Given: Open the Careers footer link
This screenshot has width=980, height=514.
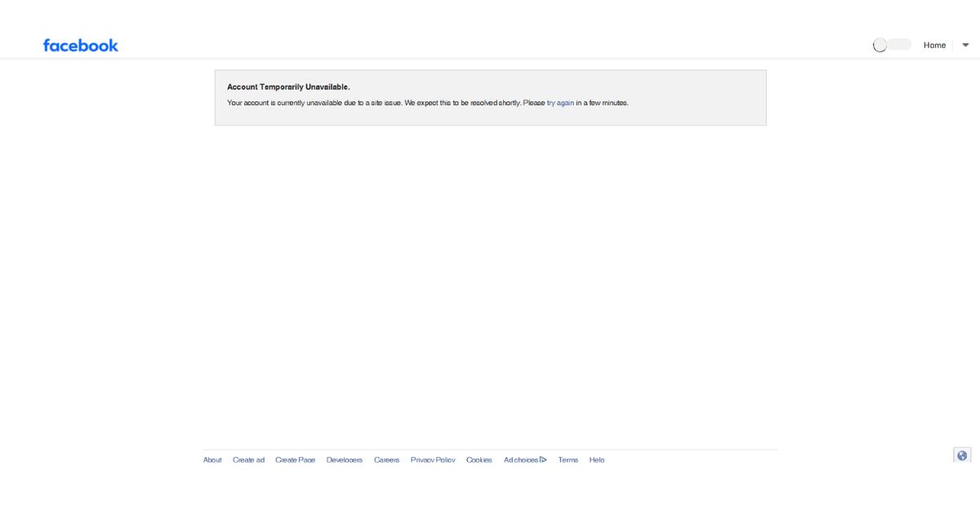Looking at the screenshot, I should tap(387, 460).
